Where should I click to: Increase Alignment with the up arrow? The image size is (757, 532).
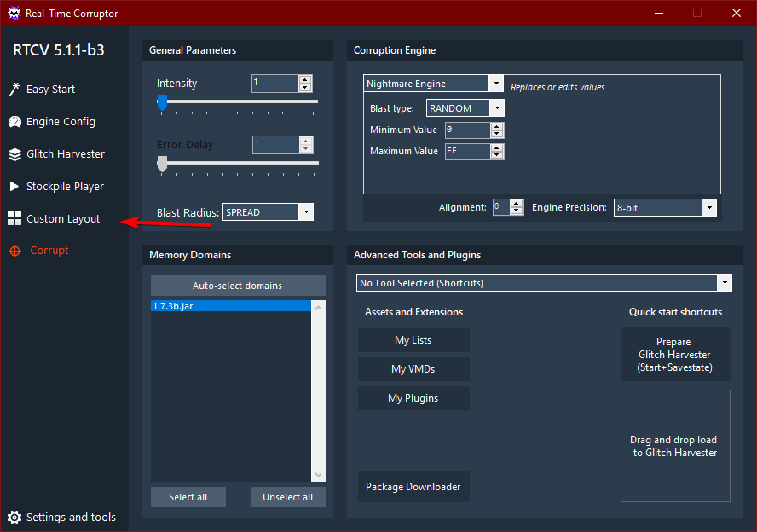[517, 203]
